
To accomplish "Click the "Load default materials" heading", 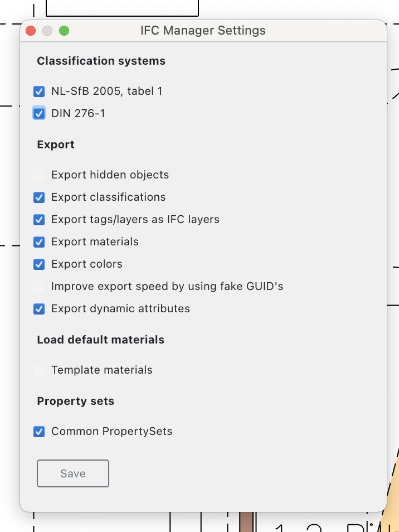I will pos(100,340).
